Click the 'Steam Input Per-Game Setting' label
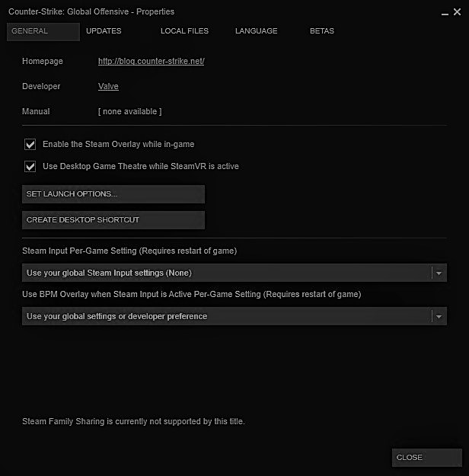The height and width of the screenshot is (476, 469). 129,251
